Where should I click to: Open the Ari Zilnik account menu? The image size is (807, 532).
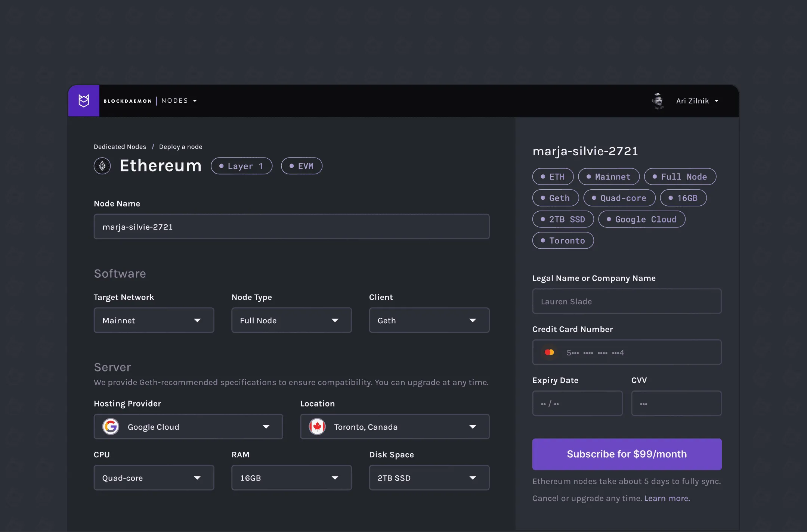pos(697,100)
